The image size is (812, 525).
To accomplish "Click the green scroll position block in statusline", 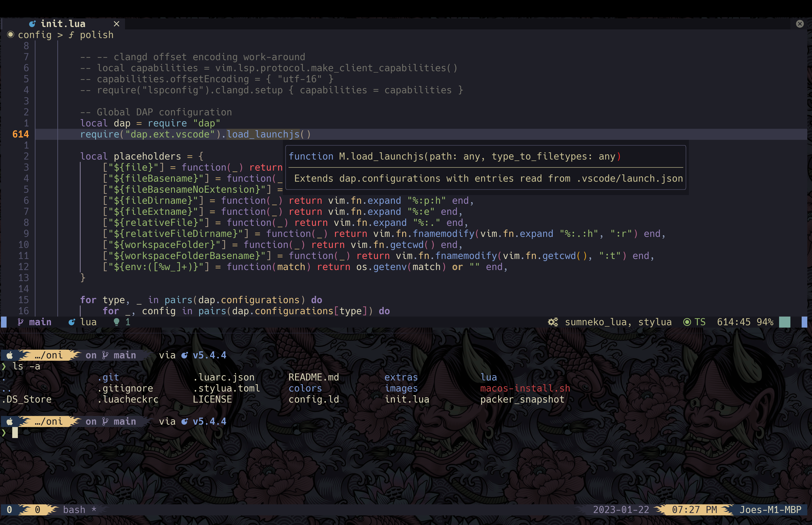I will click(785, 322).
